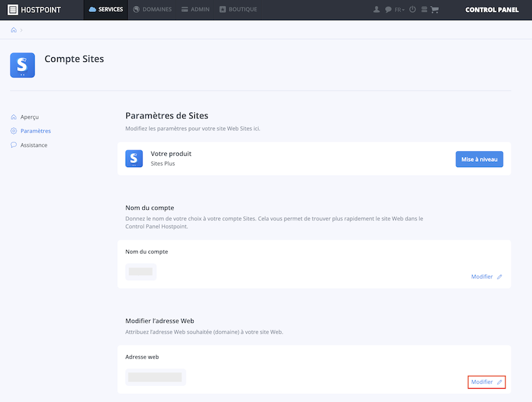Click the "Sites Plus" product name

coord(163,164)
